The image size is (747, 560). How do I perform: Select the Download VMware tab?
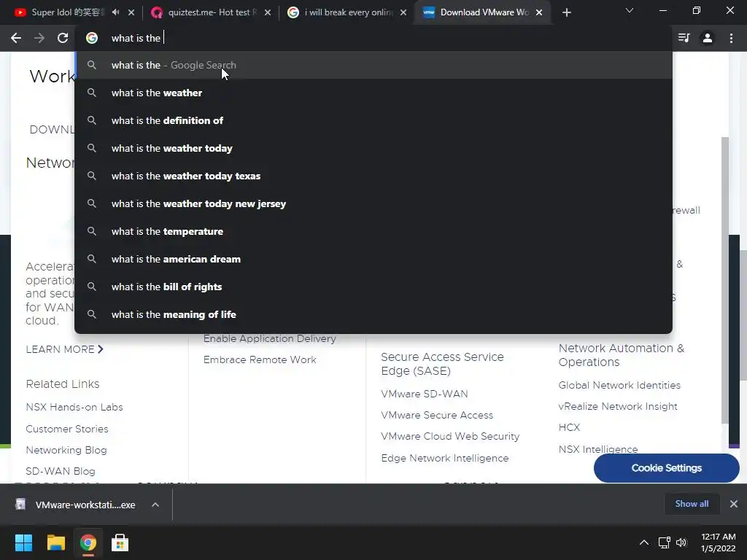pos(481,12)
